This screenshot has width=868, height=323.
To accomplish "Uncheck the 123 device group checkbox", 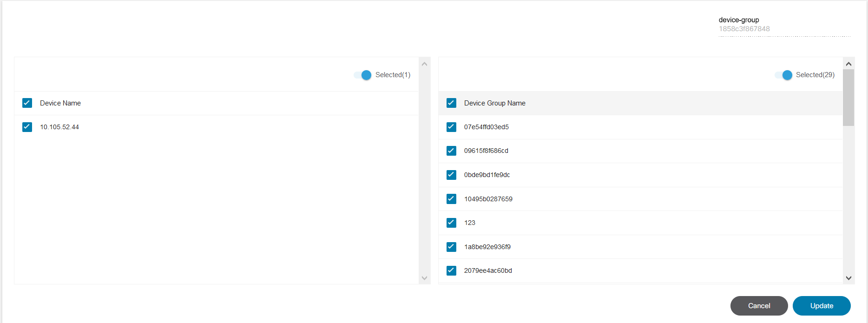I will tap(451, 223).
